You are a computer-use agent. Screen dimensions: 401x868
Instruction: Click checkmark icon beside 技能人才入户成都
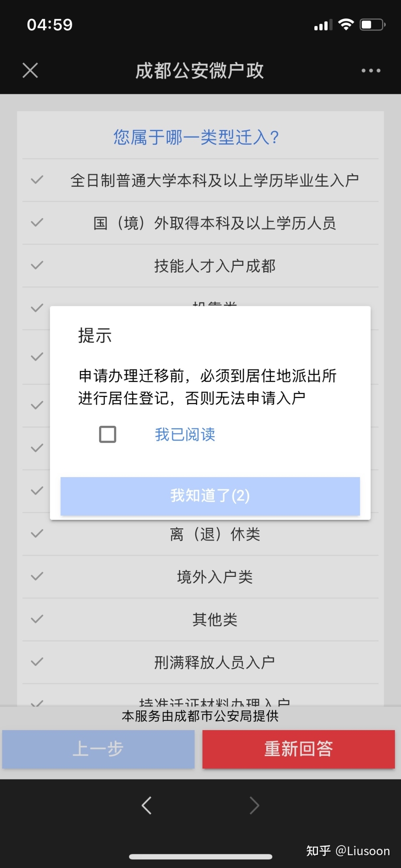pos(37,265)
